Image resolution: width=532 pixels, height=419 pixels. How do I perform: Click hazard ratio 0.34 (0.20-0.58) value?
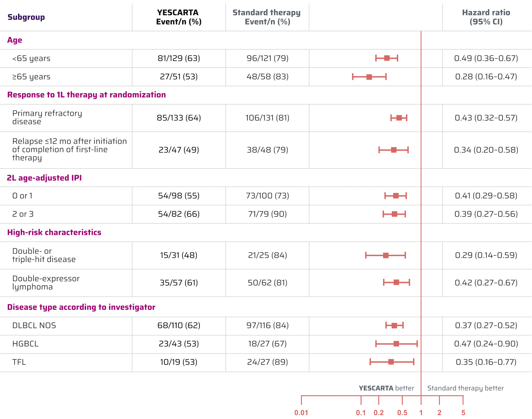pos(486,150)
